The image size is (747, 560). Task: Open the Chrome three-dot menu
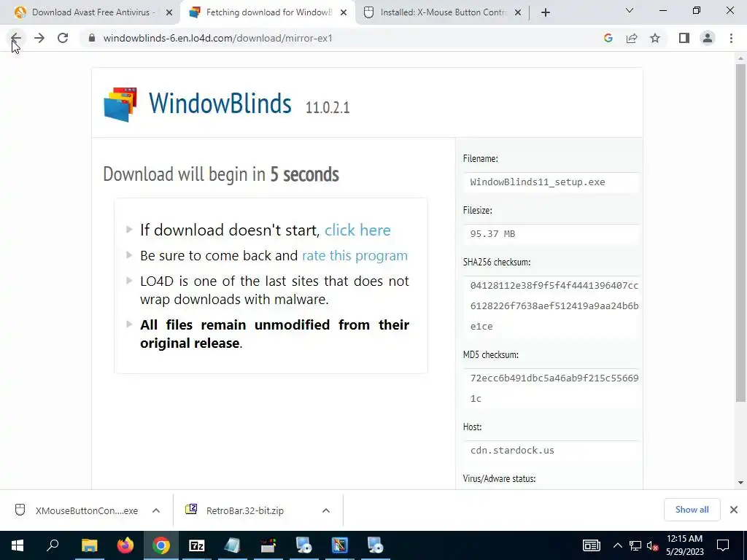click(x=731, y=38)
